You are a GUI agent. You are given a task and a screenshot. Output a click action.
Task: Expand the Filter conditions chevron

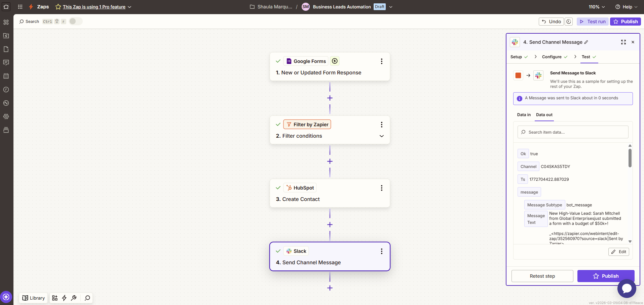pyautogui.click(x=381, y=136)
